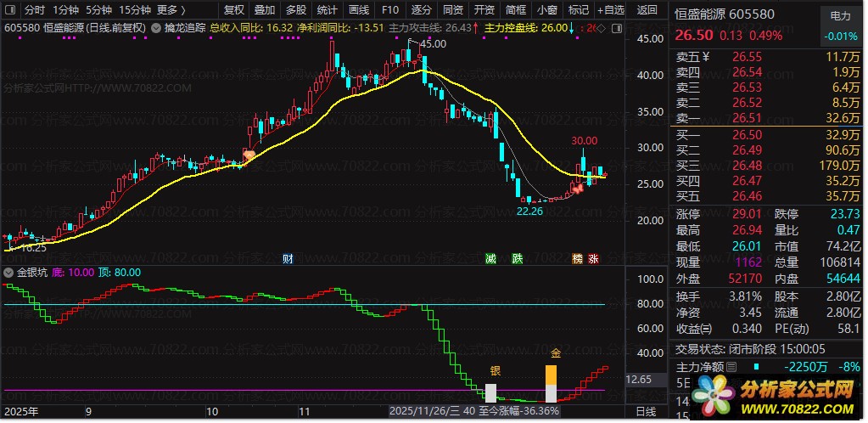Select 卖一 price 26.51
This screenshot has height=423, width=868.
point(748,118)
